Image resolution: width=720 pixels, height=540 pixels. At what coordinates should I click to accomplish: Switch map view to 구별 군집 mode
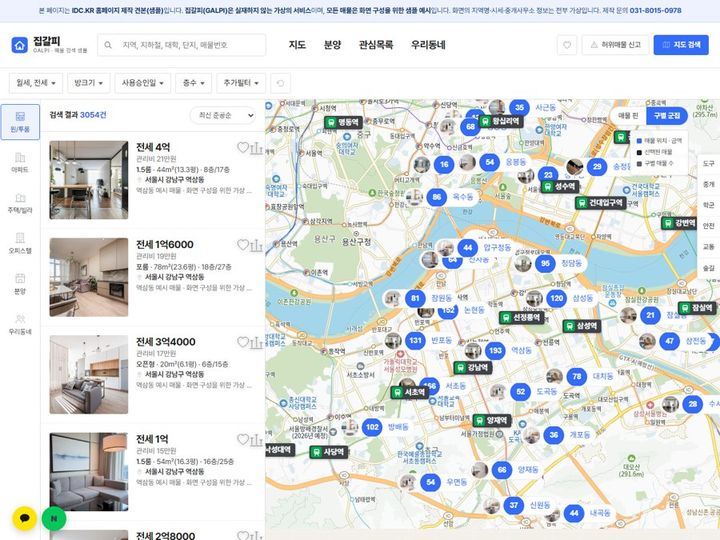point(667,116)
